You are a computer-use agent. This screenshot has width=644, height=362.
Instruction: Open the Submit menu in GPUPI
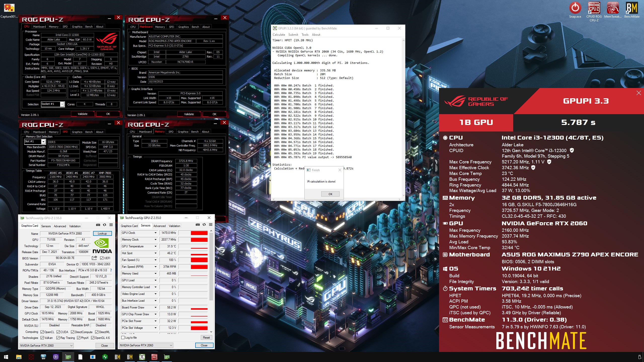293,35
